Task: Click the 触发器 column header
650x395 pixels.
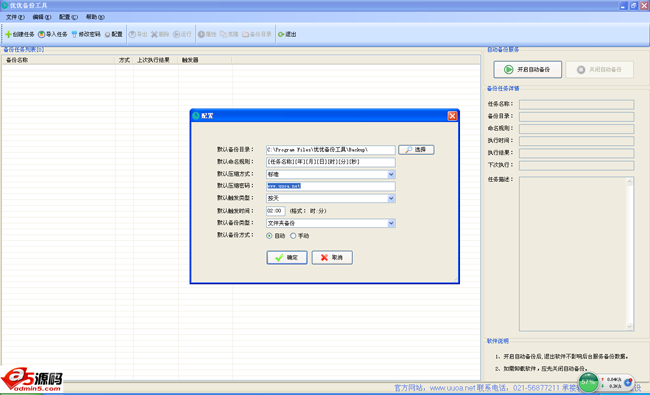Action: (x=205, y=60)
